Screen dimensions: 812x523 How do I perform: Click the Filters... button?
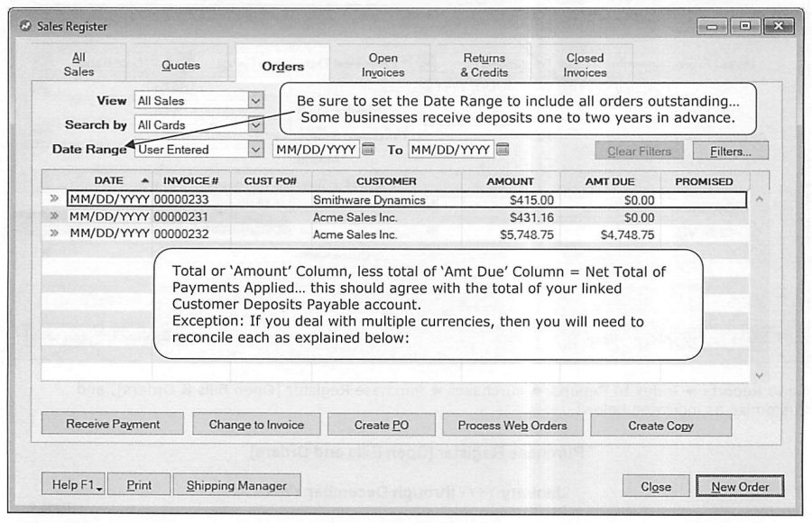tap(731, 151)
